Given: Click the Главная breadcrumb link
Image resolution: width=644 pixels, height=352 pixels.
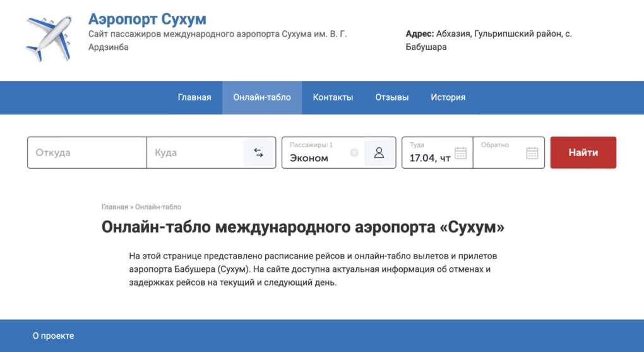Looking at the screenshot, I should click(114, 207).
